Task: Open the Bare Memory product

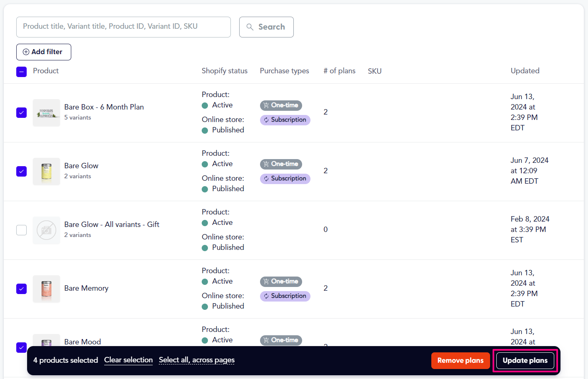Action: (x=86, y=288)
